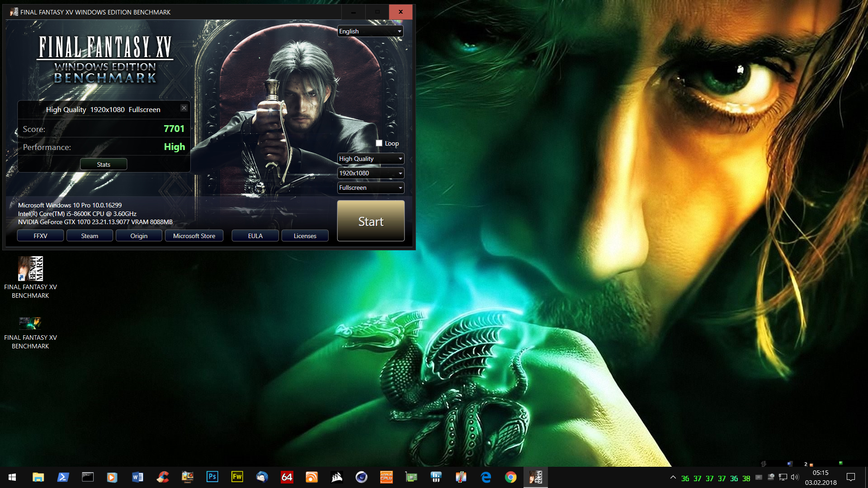The height and width of the screenshot is (488, 868).
Task: Open CCleaner from the taskbar
Action: (163, 477)
